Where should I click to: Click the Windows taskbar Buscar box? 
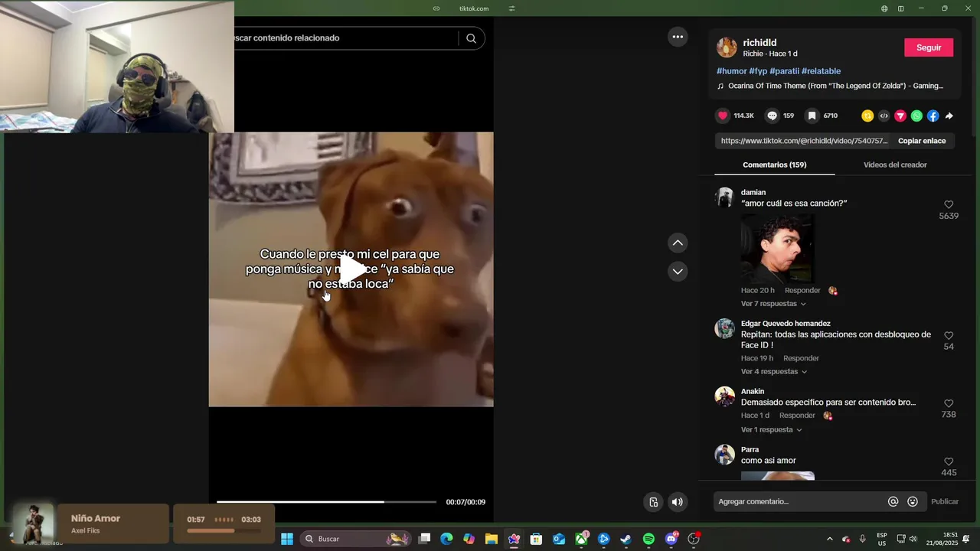(x=356, y=539)
